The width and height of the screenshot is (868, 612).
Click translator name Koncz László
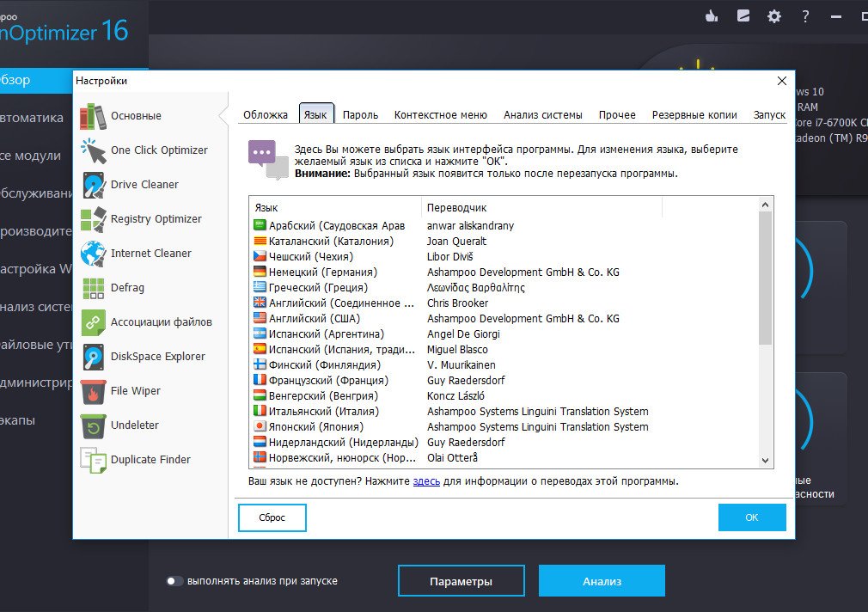(x=455, y=396)
